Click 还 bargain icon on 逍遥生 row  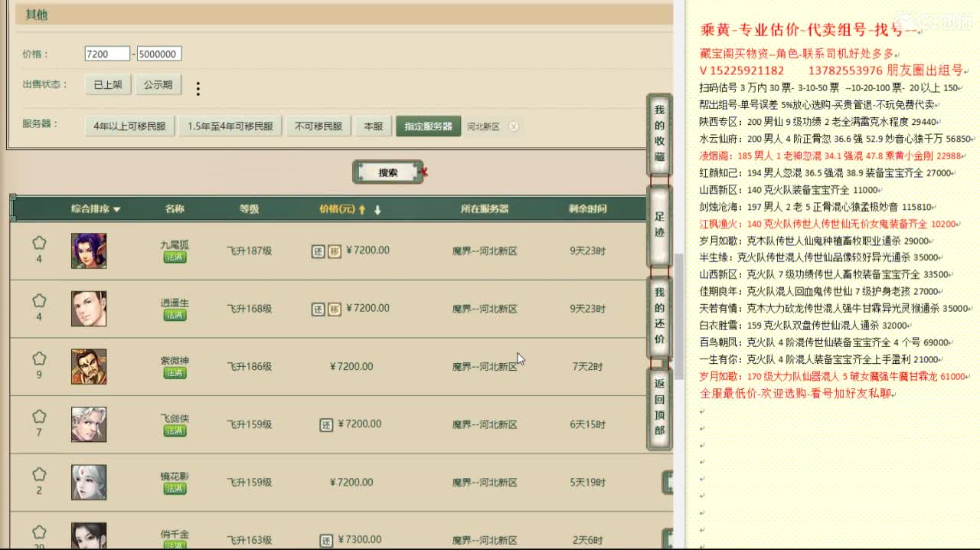tap(318, 309)
